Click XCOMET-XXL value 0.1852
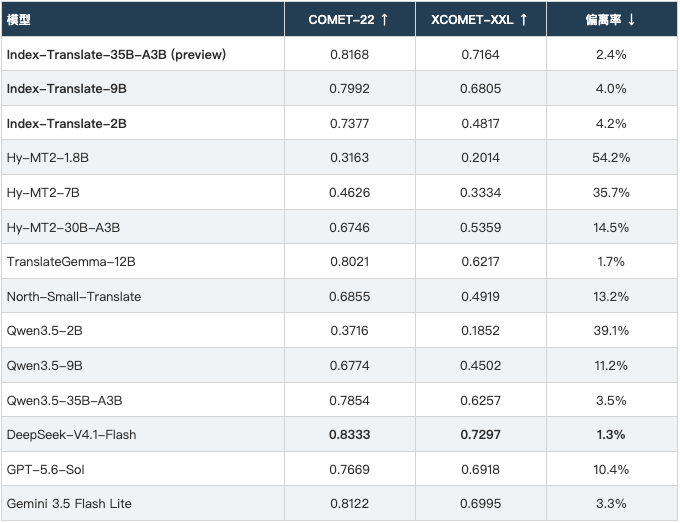The image size is (680, 523). click(481, 330)
